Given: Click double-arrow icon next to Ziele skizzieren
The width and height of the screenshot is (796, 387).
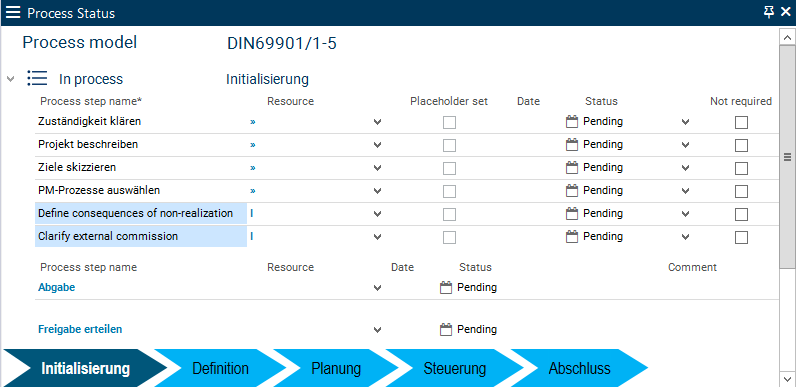Looking at the screenshot, I should [x=253, y=168].
